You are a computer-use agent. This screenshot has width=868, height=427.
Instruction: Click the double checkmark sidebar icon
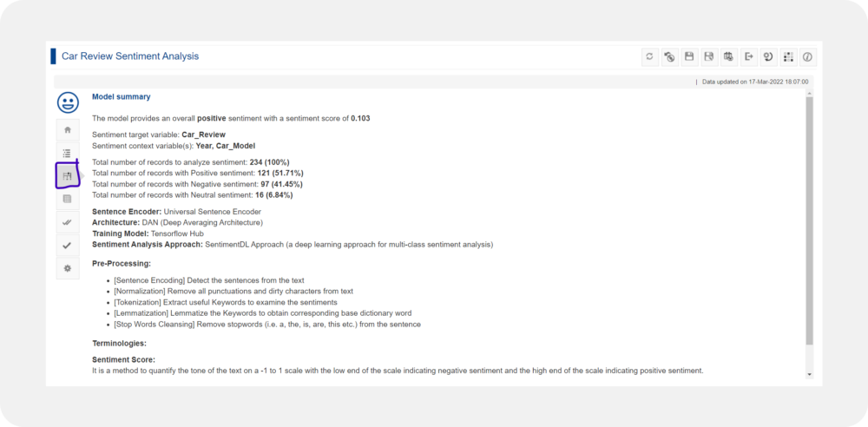tap(68, 222)
